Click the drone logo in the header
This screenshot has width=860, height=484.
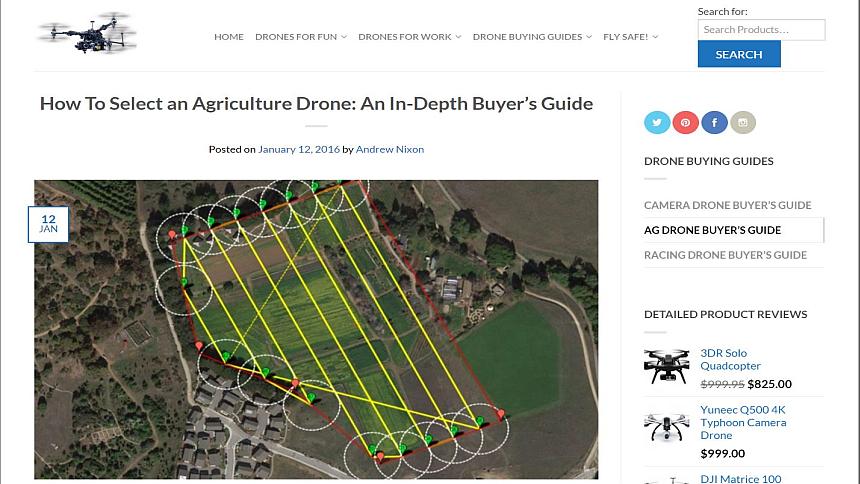[87, 33]
